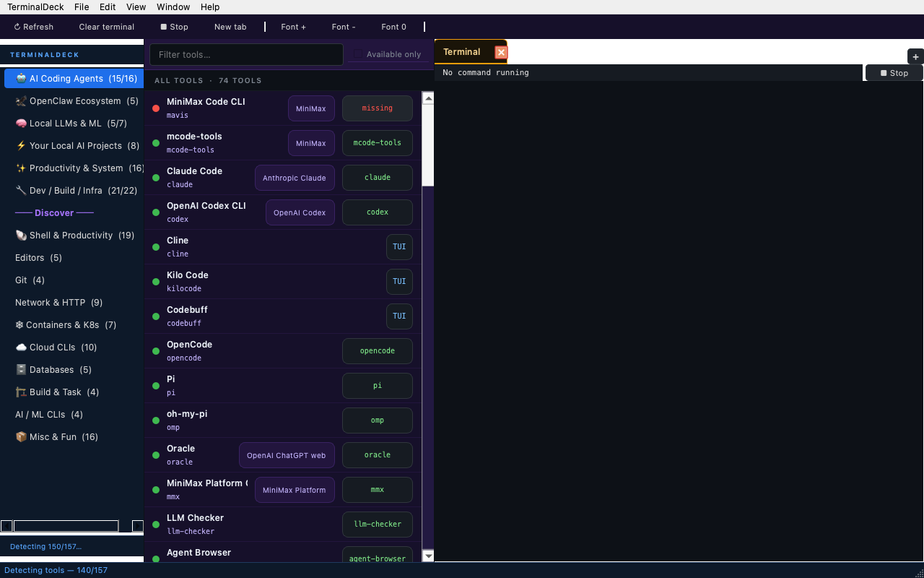Click the sparkles icon for Productivity & System
This screenshot has height=578, width=924.
[x=21, y=168]
